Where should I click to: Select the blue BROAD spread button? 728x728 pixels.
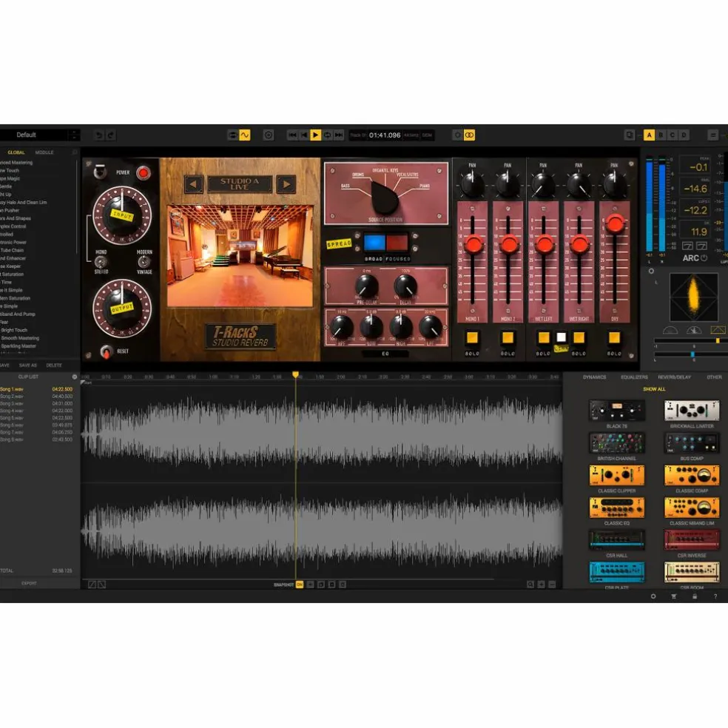click(x=374, y=243)
